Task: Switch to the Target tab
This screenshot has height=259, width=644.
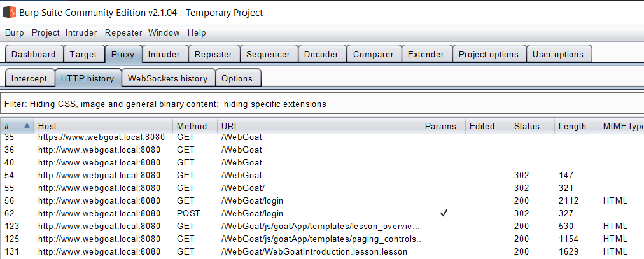Action: pos(83,54)
